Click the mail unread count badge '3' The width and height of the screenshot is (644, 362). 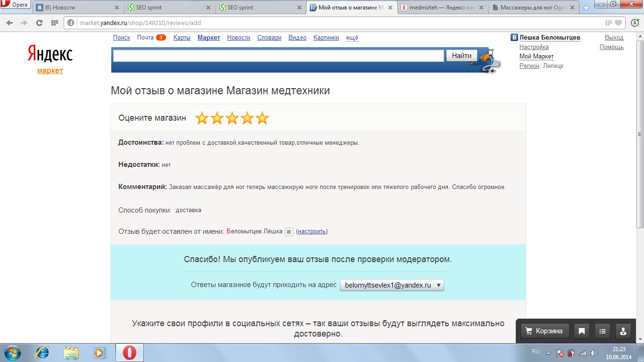click(161, 38)
